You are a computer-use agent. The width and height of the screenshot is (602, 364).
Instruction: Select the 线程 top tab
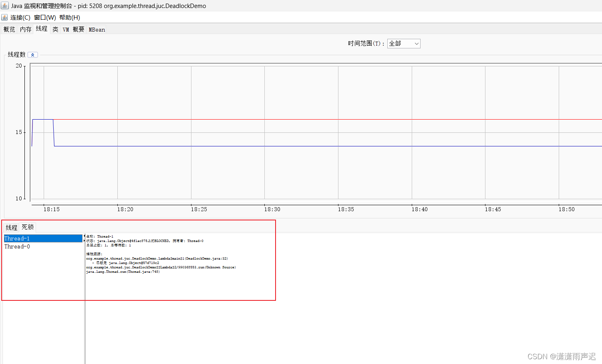[x=42, y=29]
